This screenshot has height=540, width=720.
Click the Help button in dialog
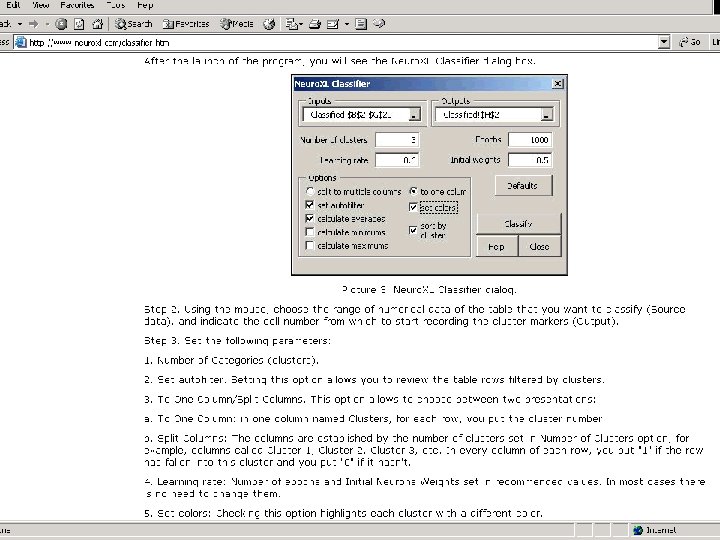pos(497,247)
